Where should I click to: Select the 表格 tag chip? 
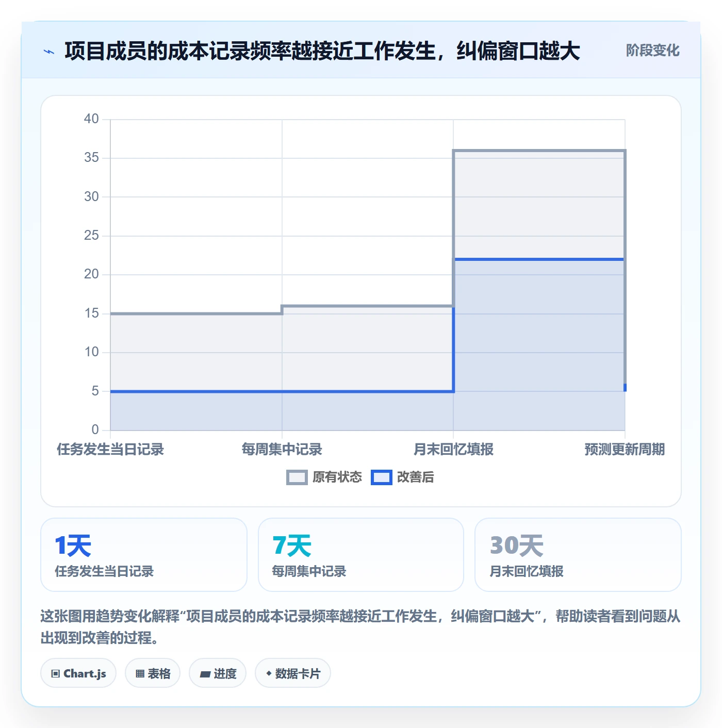tap(153, 673)
